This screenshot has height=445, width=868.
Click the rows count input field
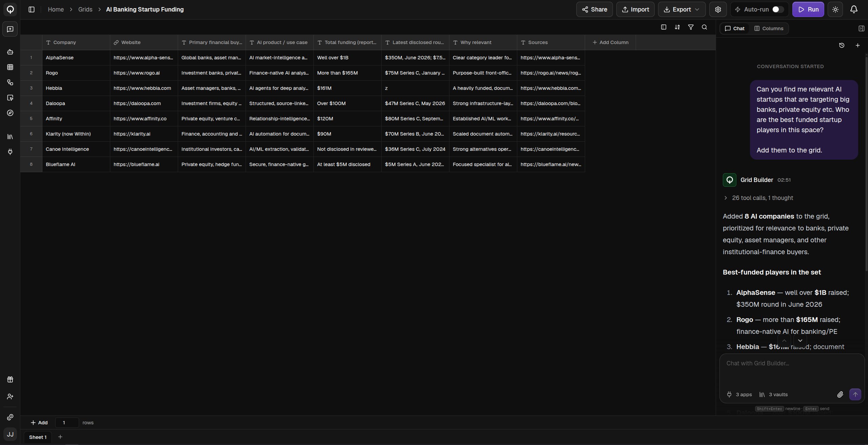pos(67,423)
